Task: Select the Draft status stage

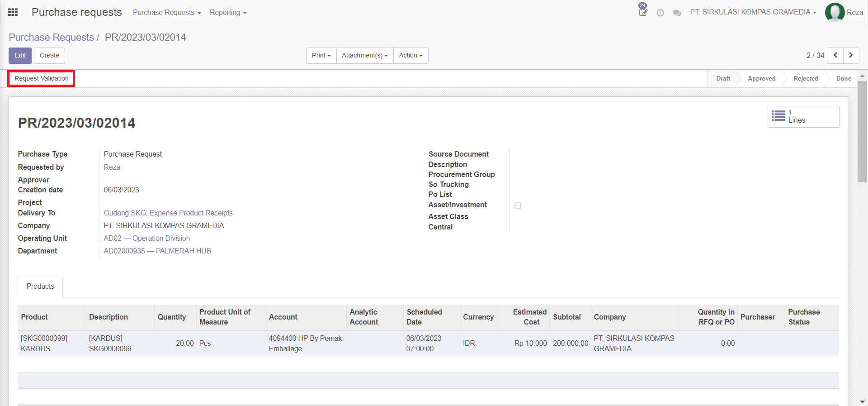Action: coord(723,79)
